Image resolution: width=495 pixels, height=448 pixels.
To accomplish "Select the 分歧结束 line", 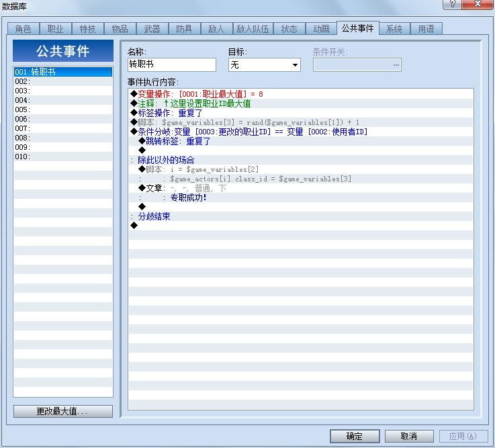I will click(x=301, y=216).
